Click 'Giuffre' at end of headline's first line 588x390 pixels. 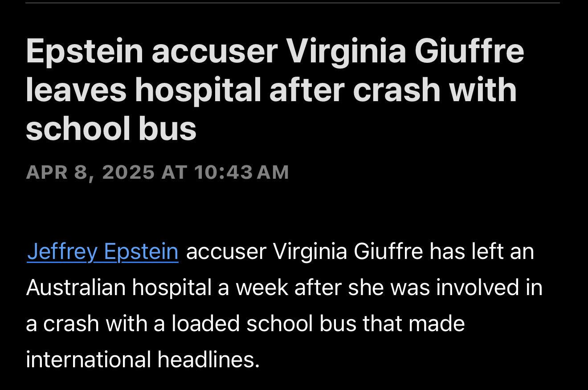coord(469,52)
